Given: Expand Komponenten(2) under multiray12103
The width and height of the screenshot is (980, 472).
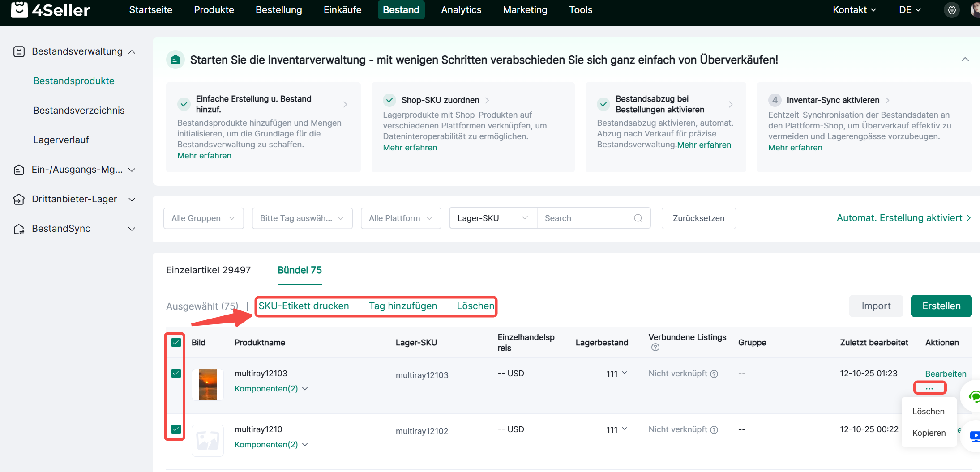Looking at the screenshot, I should click(x=271, y=389).
